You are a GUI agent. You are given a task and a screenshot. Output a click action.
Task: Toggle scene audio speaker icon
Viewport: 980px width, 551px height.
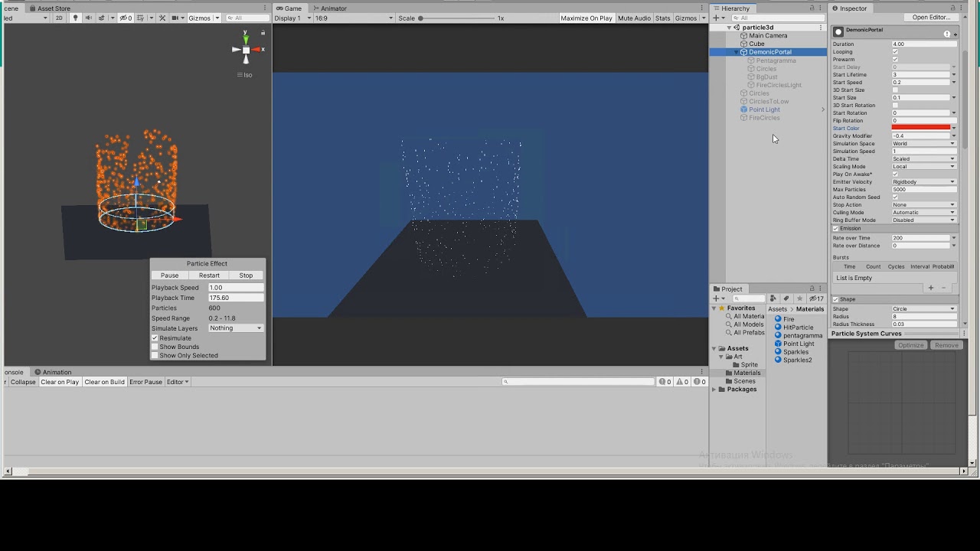89,18
